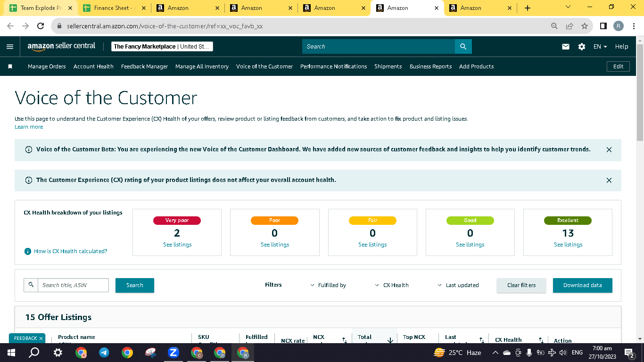Expand the Fulfilled by filter

pyautogui.click(x=328, y=285)
